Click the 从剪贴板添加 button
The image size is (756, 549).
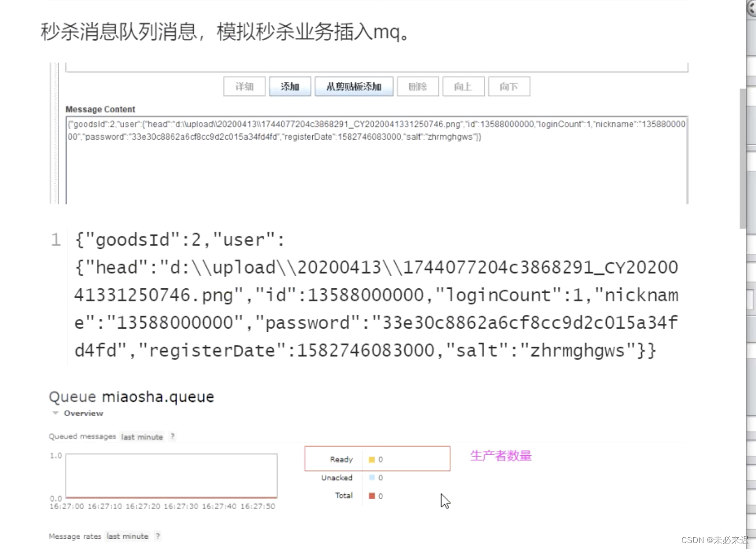pos(354,86)
